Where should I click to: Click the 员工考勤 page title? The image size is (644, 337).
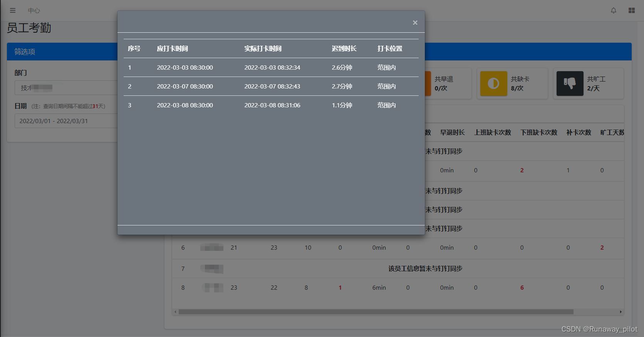pyautogui.click(x=29, y=28)
